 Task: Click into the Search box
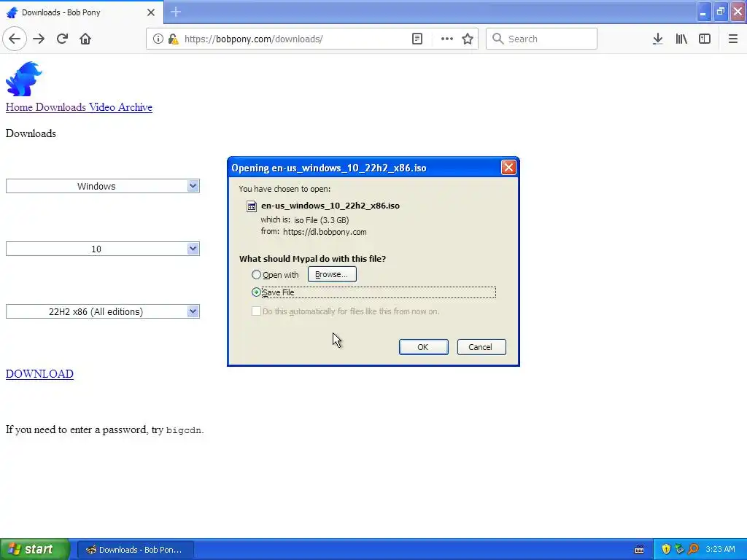click(541, 39)
